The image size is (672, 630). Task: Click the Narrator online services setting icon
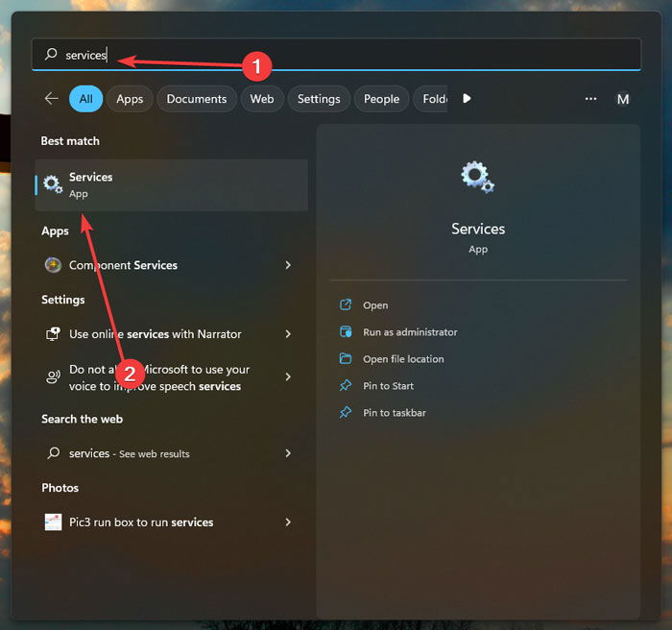tap(53, 333)
